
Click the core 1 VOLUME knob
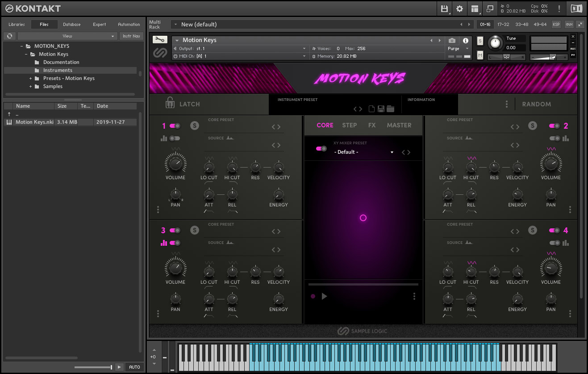pos(175,163)
